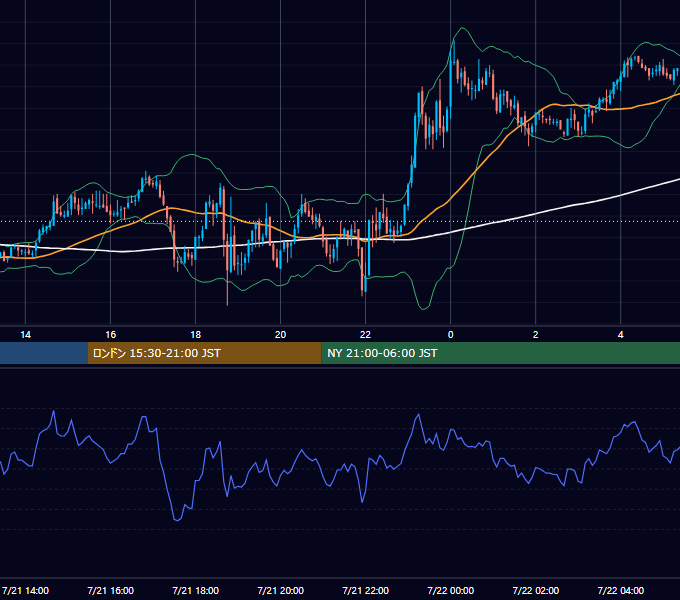Click the blue session bar before ロンドン
Screen dimensions: 680x600
pyautogui.click(x=43, y=353)
